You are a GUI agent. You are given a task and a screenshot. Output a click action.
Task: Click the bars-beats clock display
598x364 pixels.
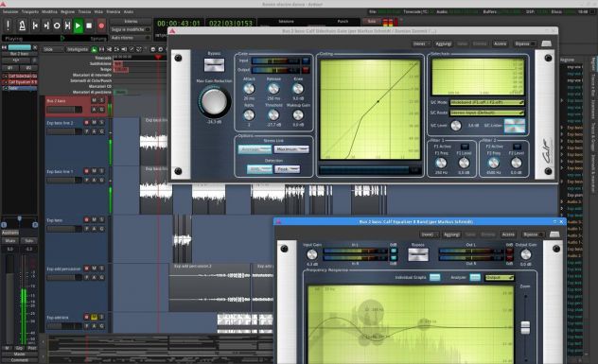pos(231,24)
